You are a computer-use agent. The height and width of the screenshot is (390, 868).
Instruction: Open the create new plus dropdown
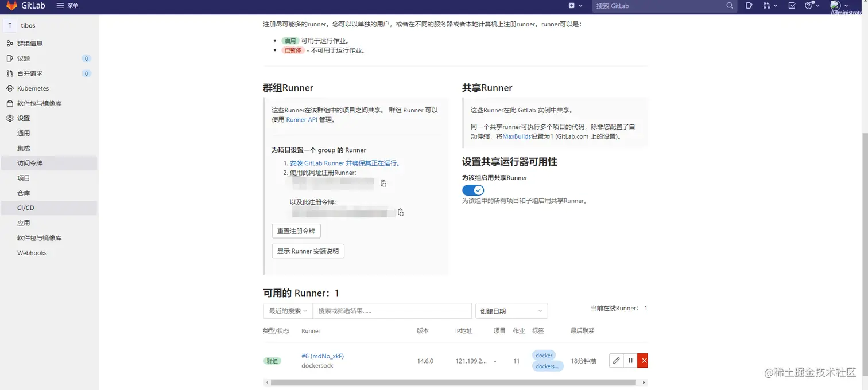[575, 6]
